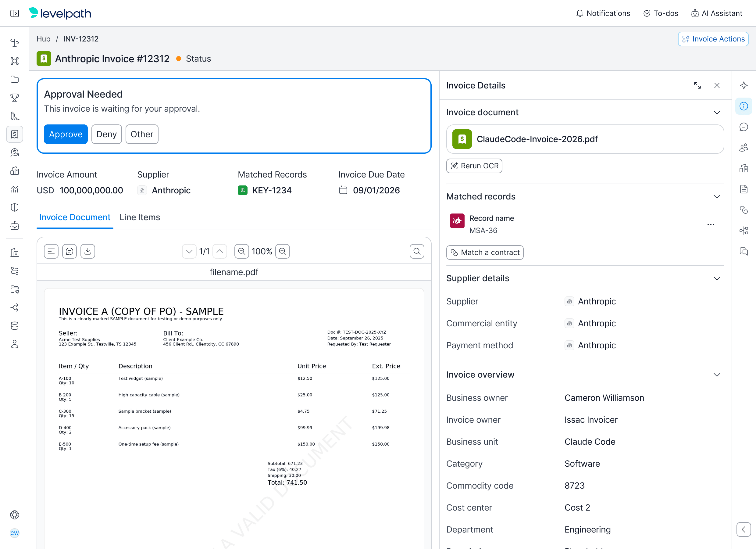
Task: Select the info icon in right rail
Action: 744,106
